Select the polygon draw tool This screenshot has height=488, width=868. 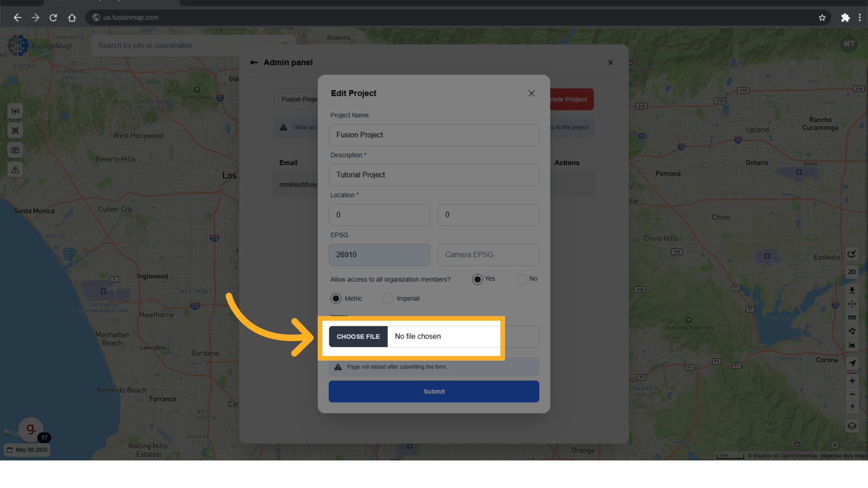click(x=852, y=331)
